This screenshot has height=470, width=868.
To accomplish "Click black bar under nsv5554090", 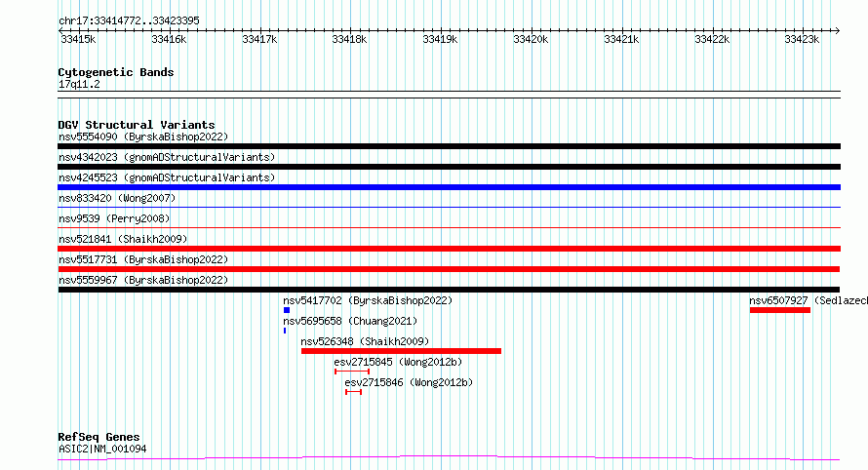I will (449, 146).
